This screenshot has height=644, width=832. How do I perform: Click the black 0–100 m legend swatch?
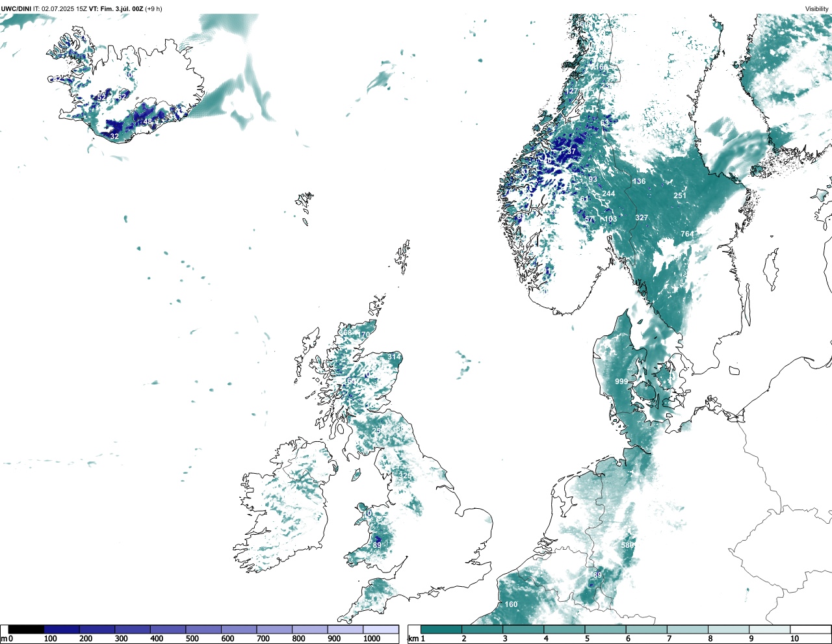pyautogui.click(x=27, y=630)
